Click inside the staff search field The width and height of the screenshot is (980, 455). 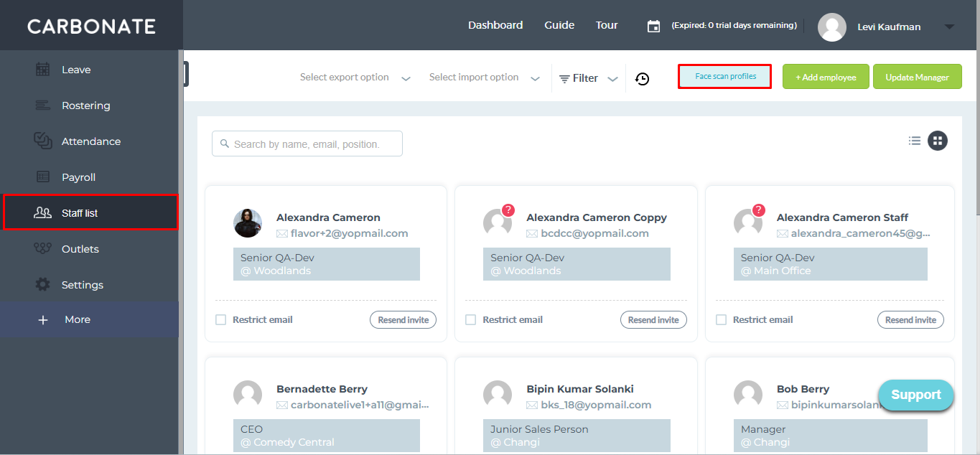307,144
